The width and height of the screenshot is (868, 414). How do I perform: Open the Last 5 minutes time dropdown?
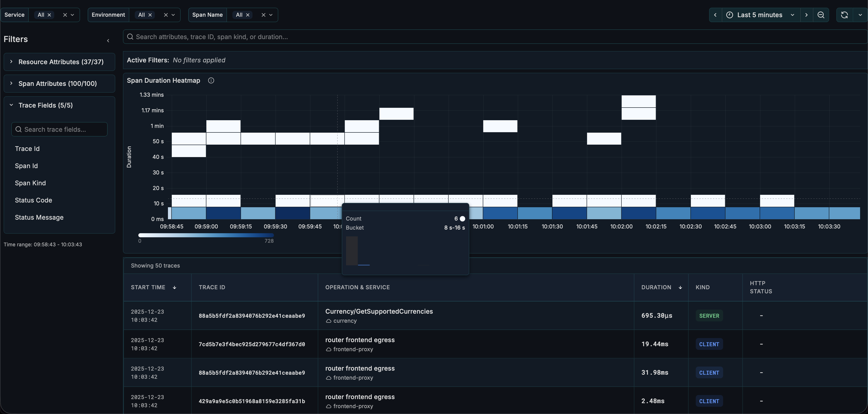(x=793, y=15)
